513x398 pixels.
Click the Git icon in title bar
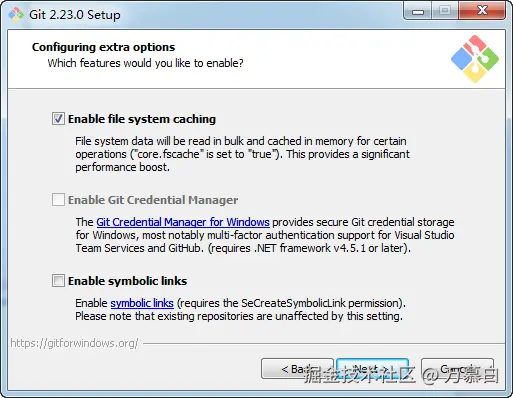click(x=16, y=15)
